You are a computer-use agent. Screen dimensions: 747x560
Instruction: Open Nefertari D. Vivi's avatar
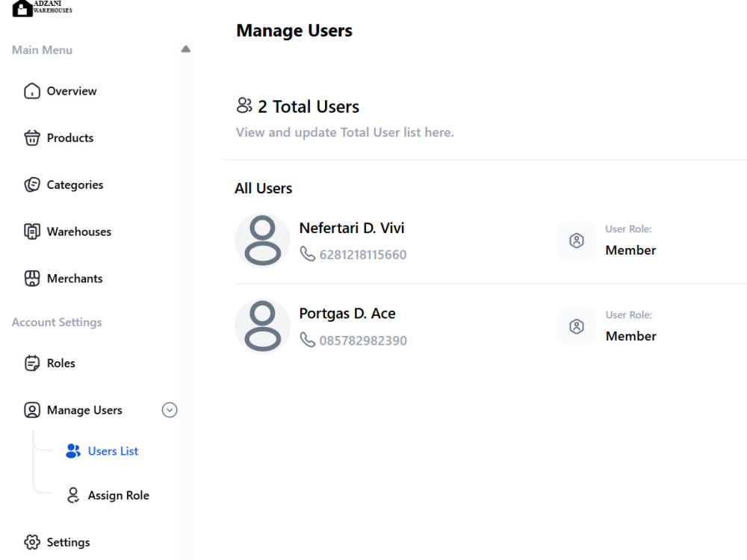[x=262, y=240]
